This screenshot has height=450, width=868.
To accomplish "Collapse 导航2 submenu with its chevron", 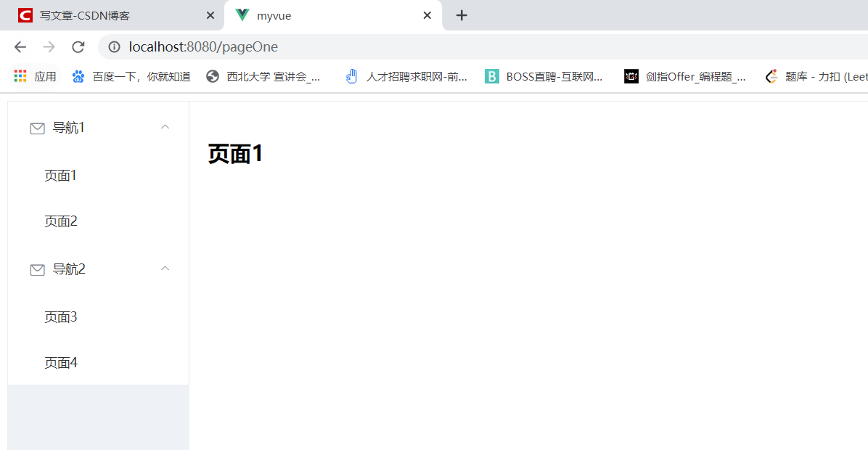I will click(165, 269).
